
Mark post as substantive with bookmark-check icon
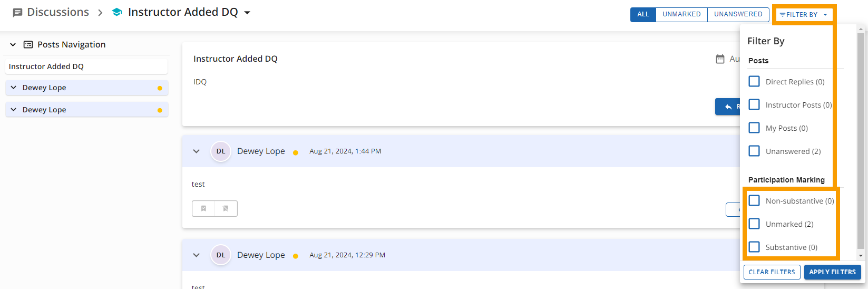(203, 208)
